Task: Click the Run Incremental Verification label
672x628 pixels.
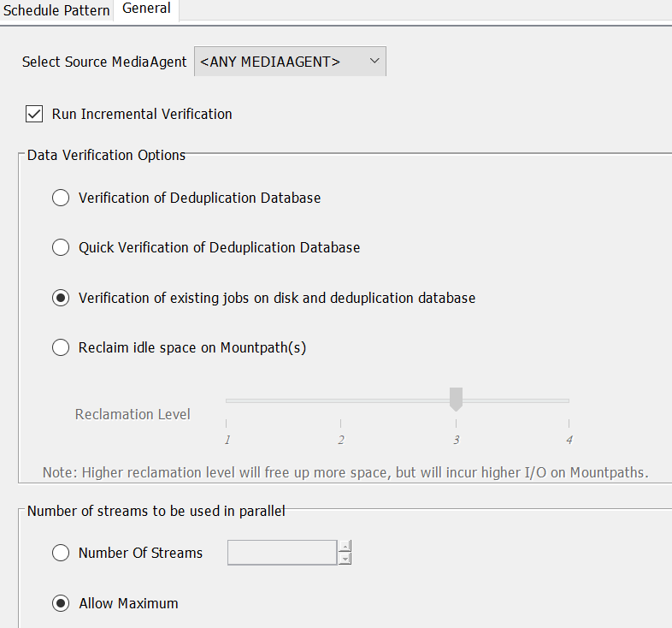Action: point(142,114)
